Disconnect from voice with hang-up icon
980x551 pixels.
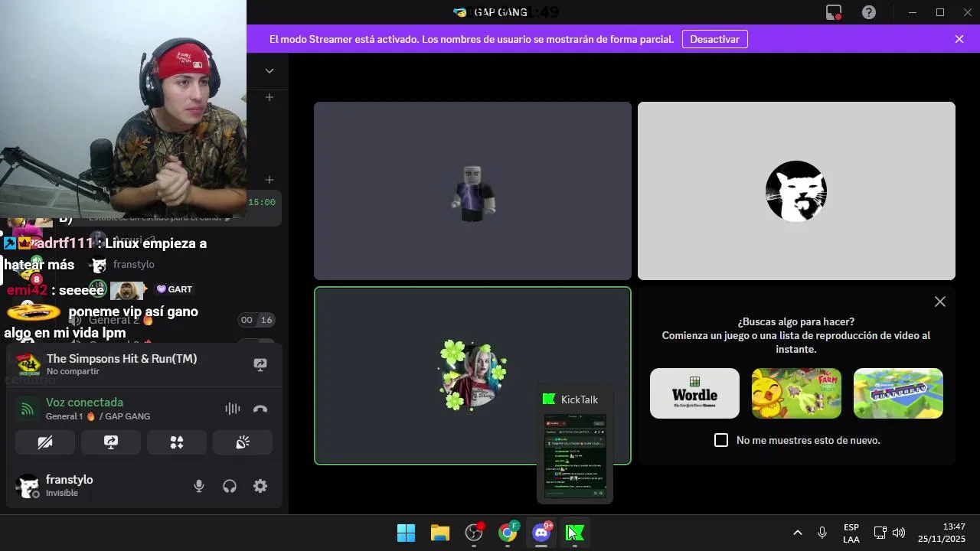[x=260, y=409]
